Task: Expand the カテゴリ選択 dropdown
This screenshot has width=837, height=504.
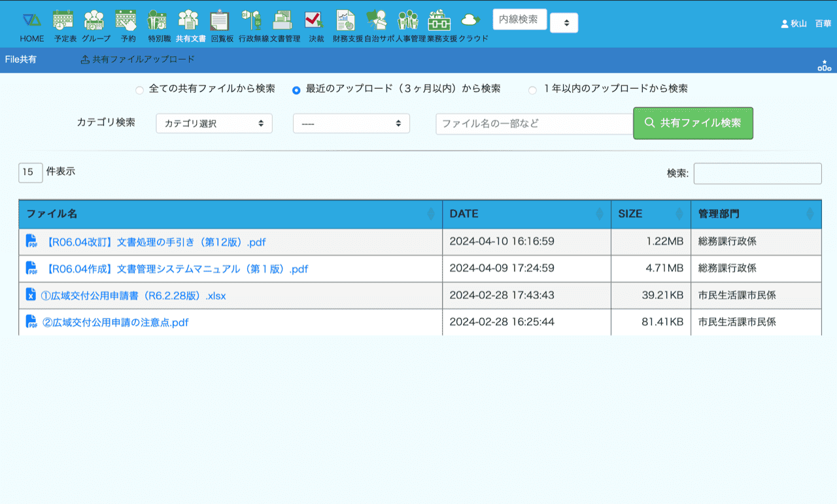Action: [x=214, y=124]
